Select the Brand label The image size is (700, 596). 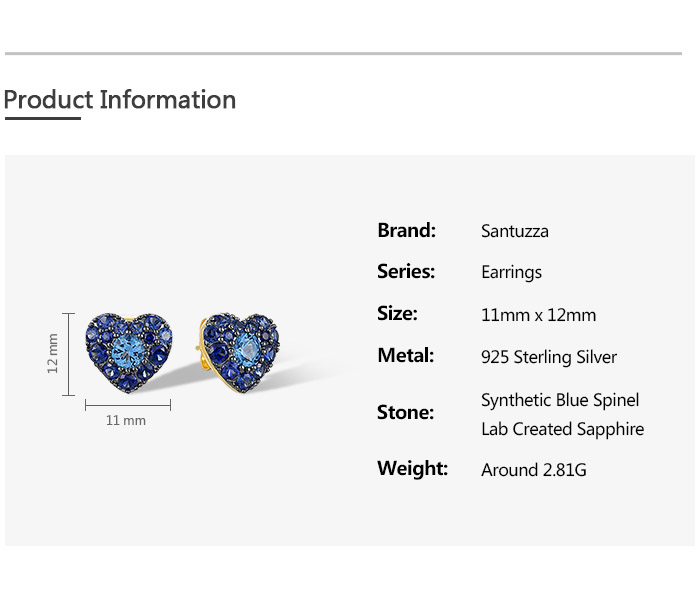coord(406,230)
